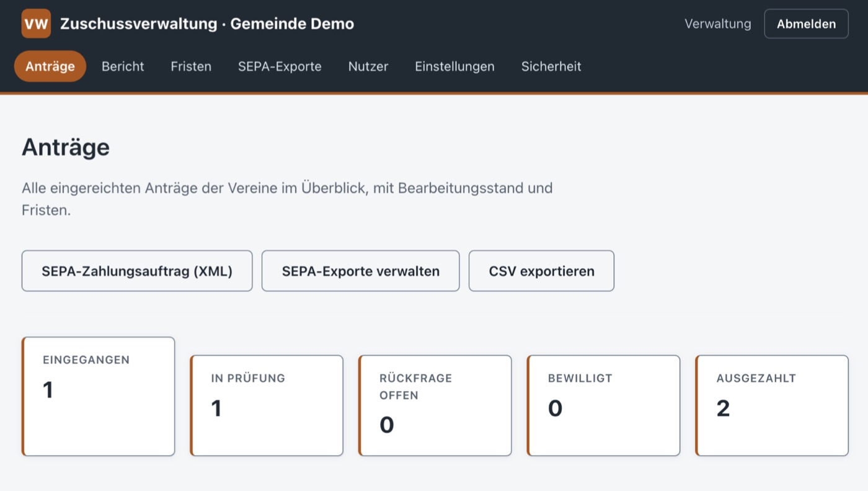Generate SEPA-Zahlungsauftrag (XML)

pos(137,271)
